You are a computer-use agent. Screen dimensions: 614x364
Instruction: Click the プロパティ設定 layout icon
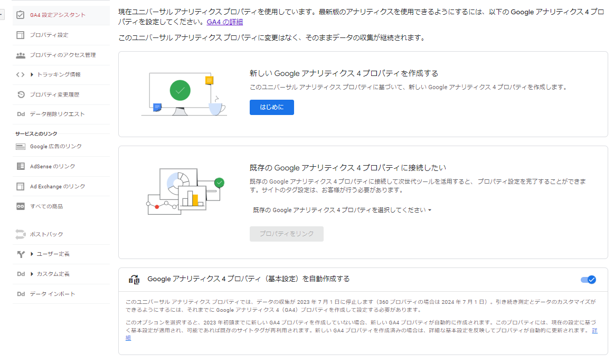21,35
